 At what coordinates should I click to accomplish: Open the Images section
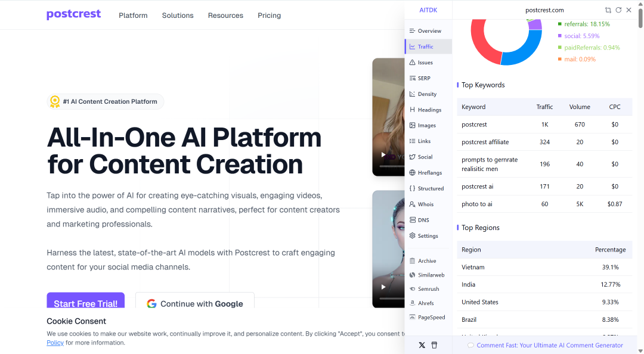[x=428, y=125]
